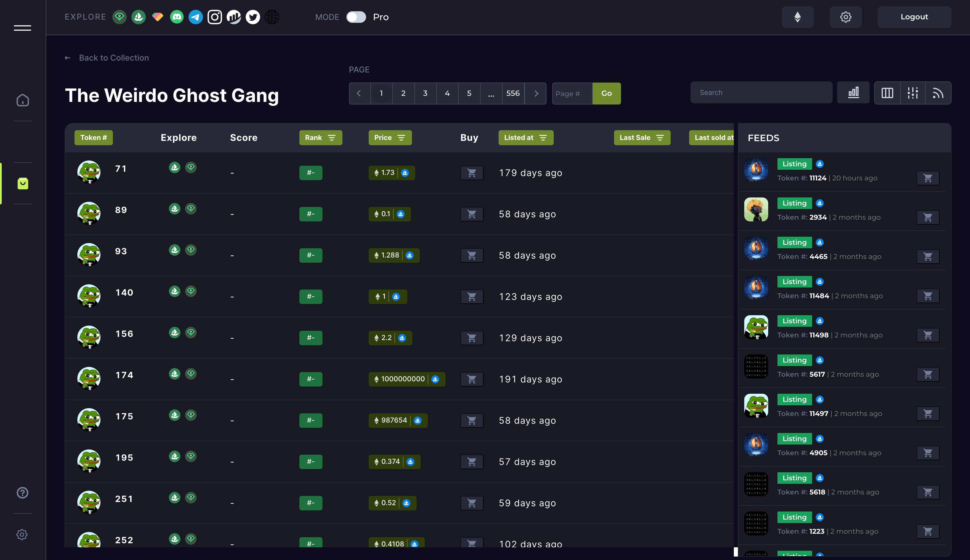
Task: Open the Instagram link icon
Action: pyautogui.click(x=214, y=17)
